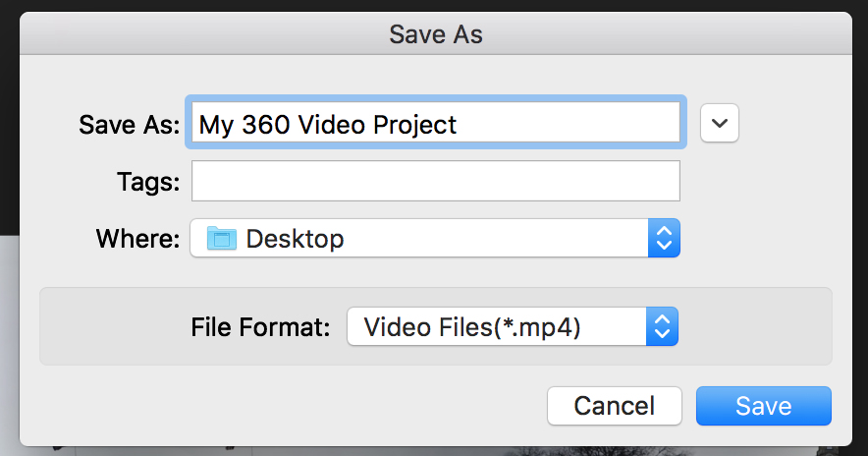Expand the dialog with the chevron button
This screenshot has height=456, width=868.
pyautogui.click(x=719, y=123)
